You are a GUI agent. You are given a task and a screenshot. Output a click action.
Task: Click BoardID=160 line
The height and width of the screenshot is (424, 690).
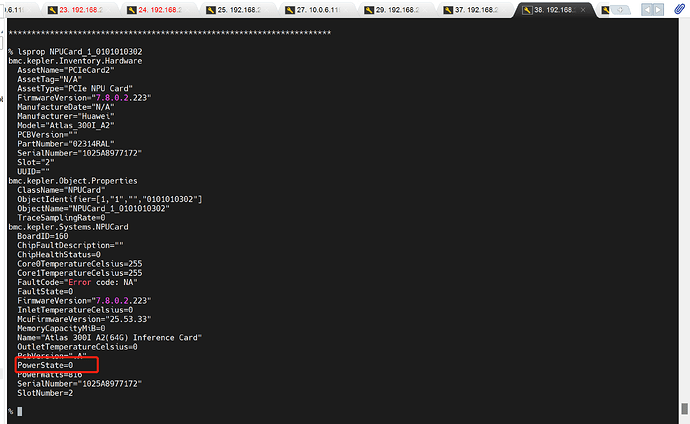(43, 236)
